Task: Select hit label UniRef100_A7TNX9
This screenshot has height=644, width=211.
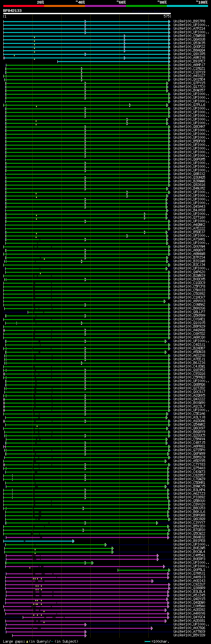Action: pos(189,632)
